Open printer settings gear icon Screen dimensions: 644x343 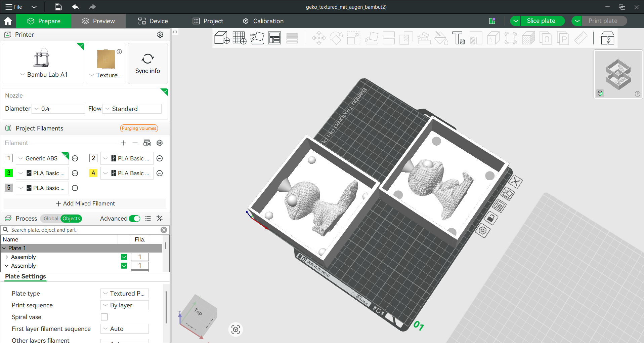coord(160,35)
